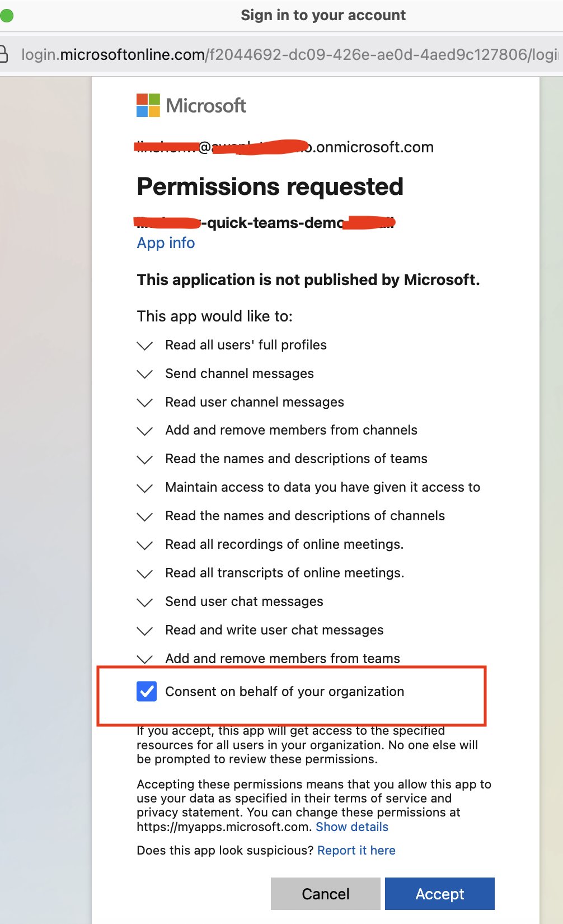Expand Read the names and descriptions of teams
Screen dimensions: 563x924
[144, 460]
